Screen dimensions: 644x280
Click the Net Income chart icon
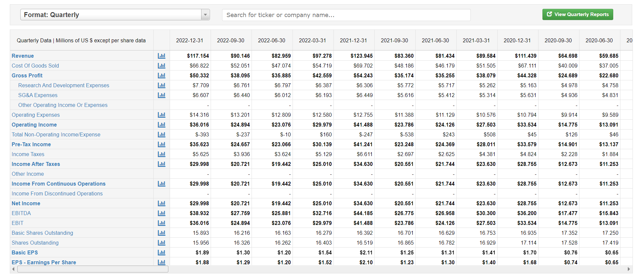coord(161,203)
